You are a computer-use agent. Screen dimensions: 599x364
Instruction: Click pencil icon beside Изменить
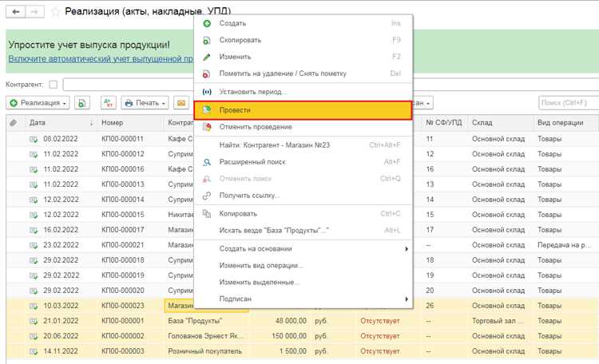coord(207,57)
